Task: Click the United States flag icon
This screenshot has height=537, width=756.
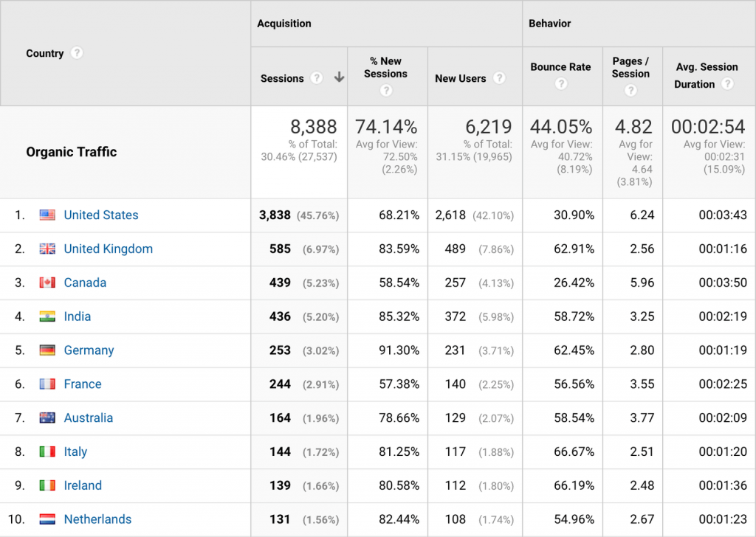Action: tap(47, 215)
